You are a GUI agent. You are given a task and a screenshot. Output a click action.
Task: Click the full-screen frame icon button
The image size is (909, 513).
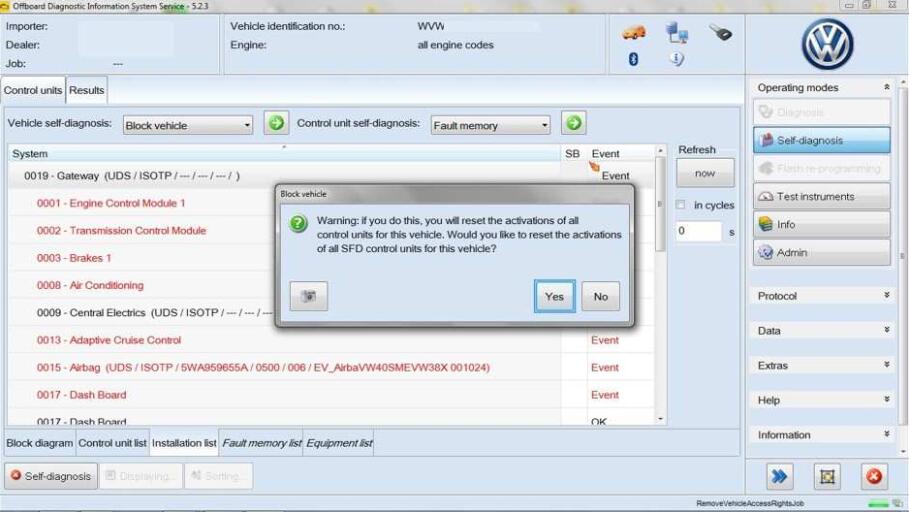(x=827, y=476)
